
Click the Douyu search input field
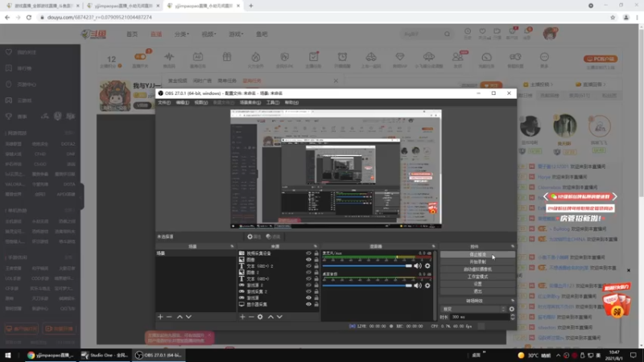point(422,34)
